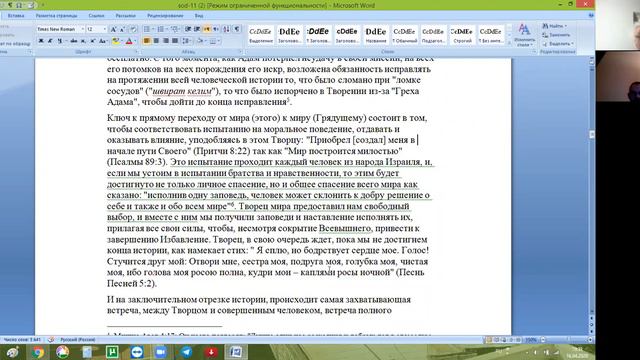Toggle italic formatting

50,41
